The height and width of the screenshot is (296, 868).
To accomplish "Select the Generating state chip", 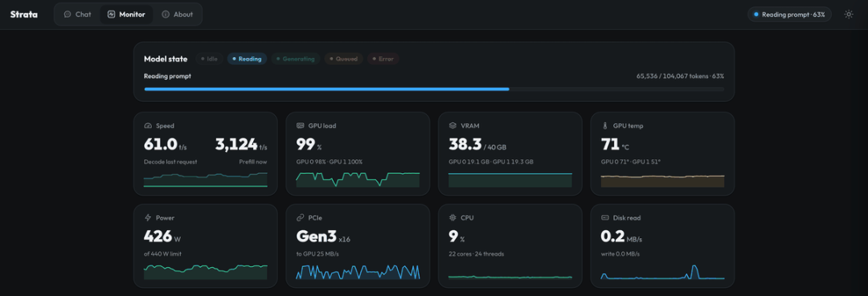I will 296,59.
